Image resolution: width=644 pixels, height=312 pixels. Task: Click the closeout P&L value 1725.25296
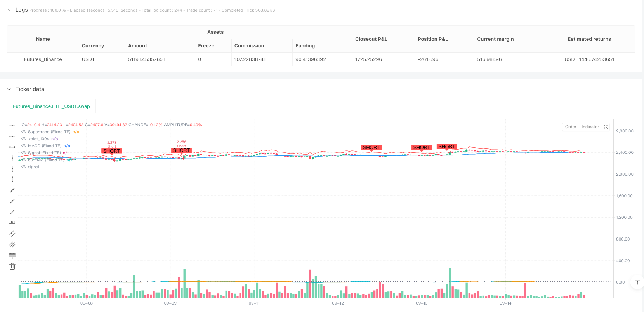368,59
